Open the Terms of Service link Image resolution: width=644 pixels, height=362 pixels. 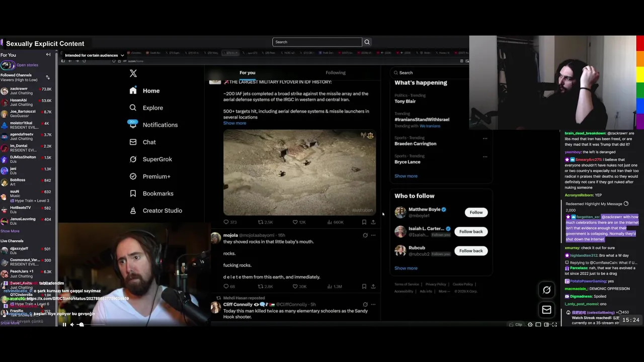click(407, 285)
